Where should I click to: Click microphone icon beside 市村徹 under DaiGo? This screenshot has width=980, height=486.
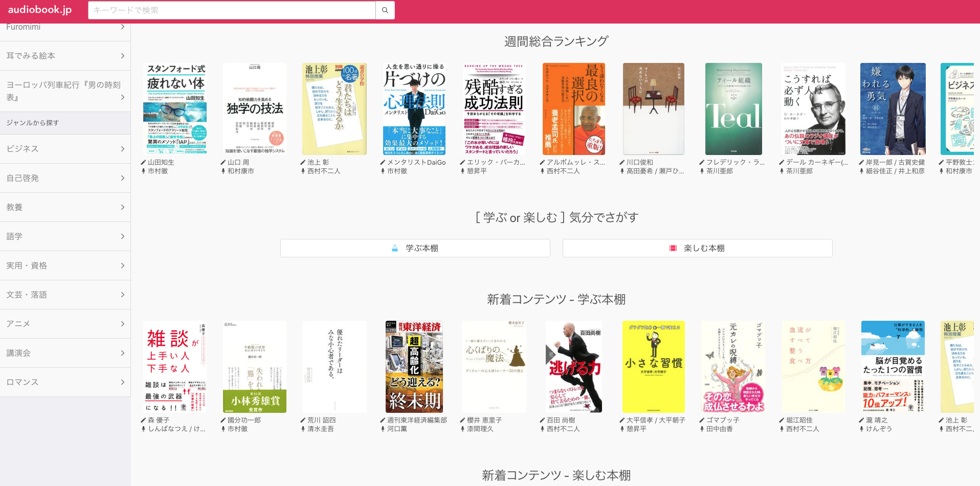(383, 171)
